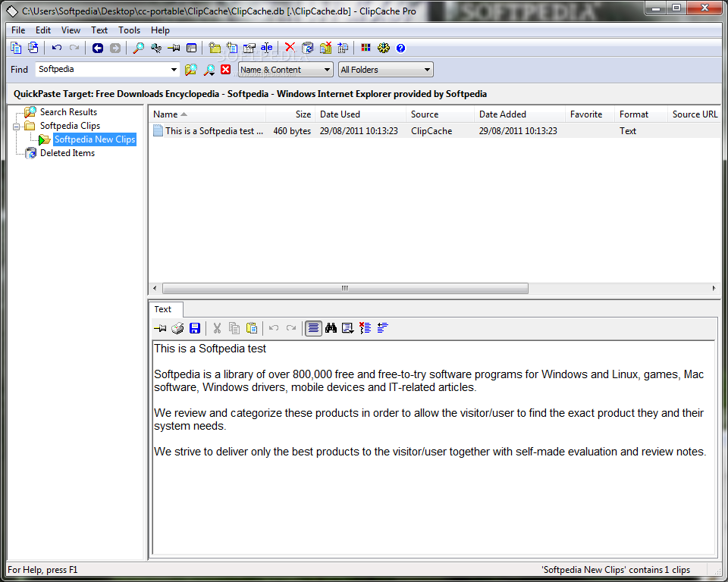Select the Search Results tree item
Screen dimensions: 728x582
68,112
